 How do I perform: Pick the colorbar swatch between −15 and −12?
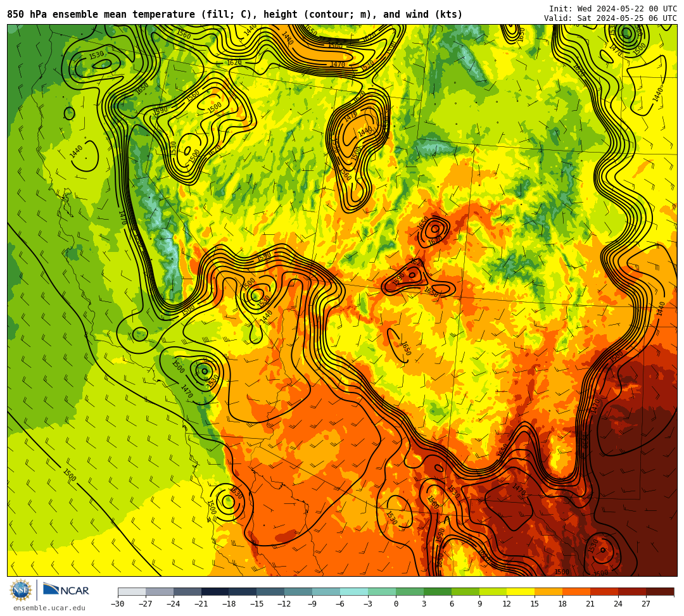271,591
